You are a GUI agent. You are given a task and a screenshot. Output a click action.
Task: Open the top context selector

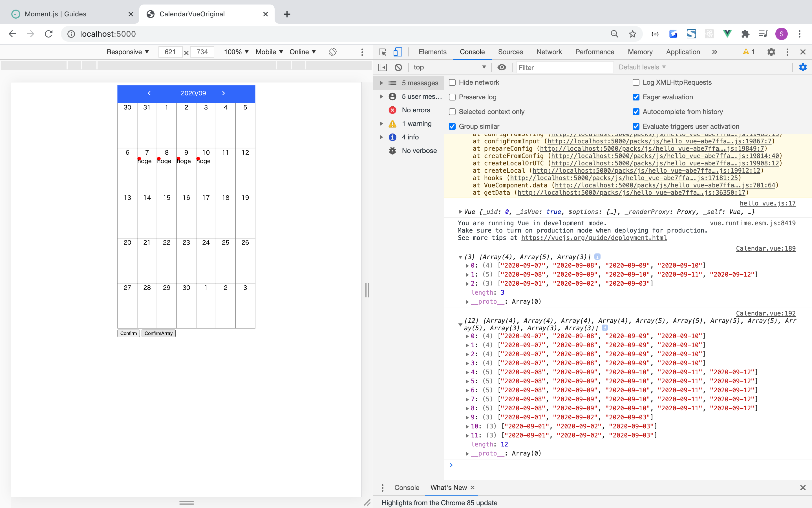pyautogui.click(x=450, y=67)
